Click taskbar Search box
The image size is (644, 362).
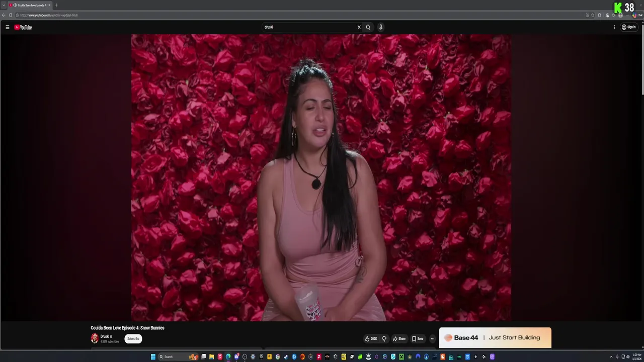178,357
